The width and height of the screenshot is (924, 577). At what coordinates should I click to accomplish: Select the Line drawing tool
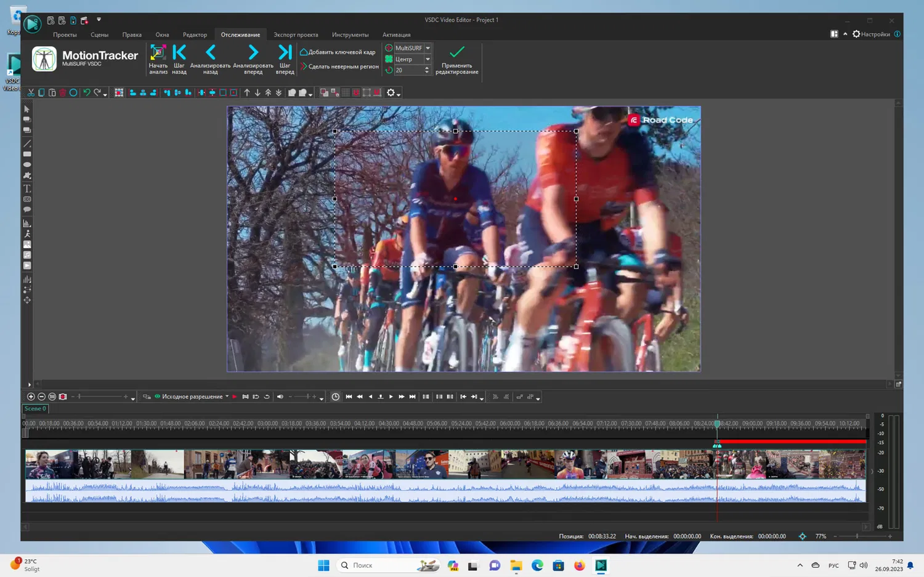click(x=27, y=143)
